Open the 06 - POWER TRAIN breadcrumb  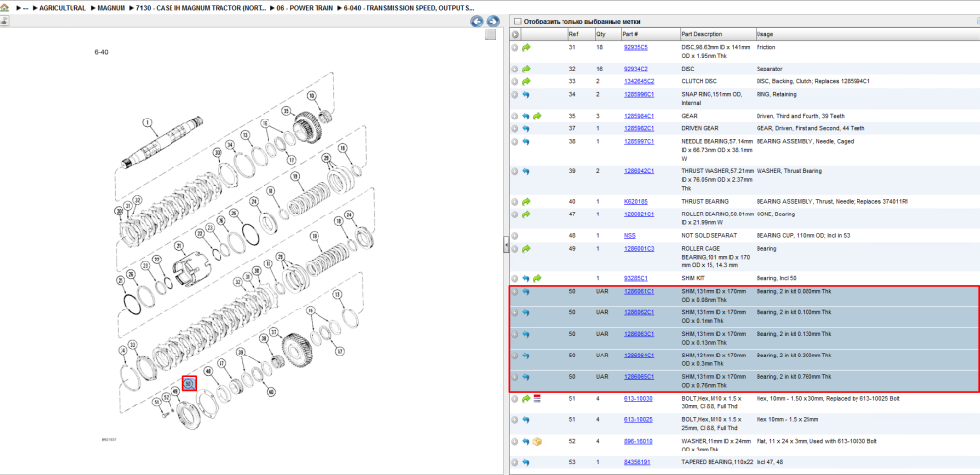(x=306, y=8)
